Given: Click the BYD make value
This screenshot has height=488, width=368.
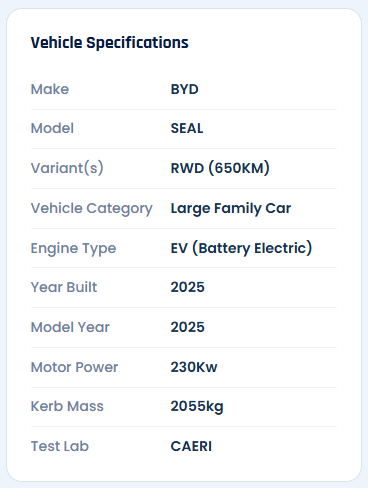Looking at the screenshot, I should click(185, 89).
